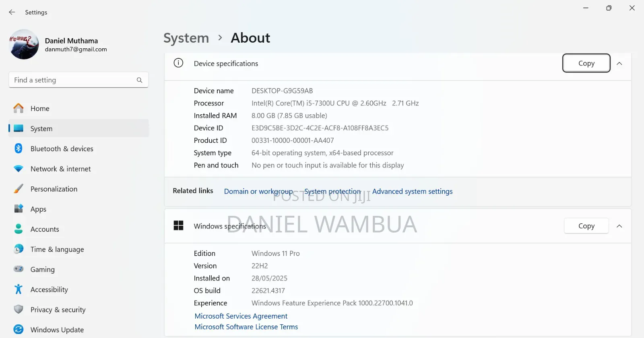Restore down the Settings window
This screenshot has height=338, width=644.
tap(609, 8)
